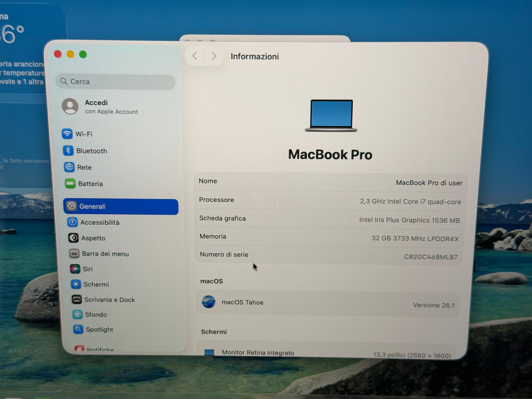532x399 pixels.
Task: Click serial number C02GC468ML87
Action: pos(431,257)
